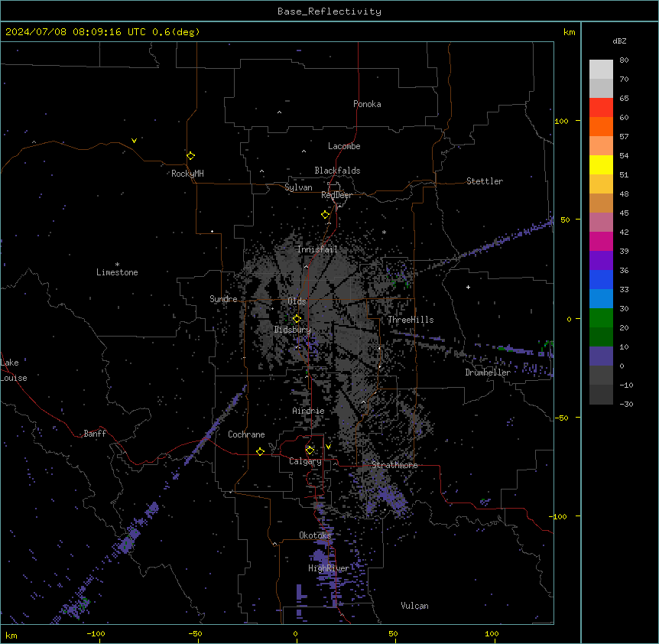Click the km unit label on the bottom axis

(11, 636)
